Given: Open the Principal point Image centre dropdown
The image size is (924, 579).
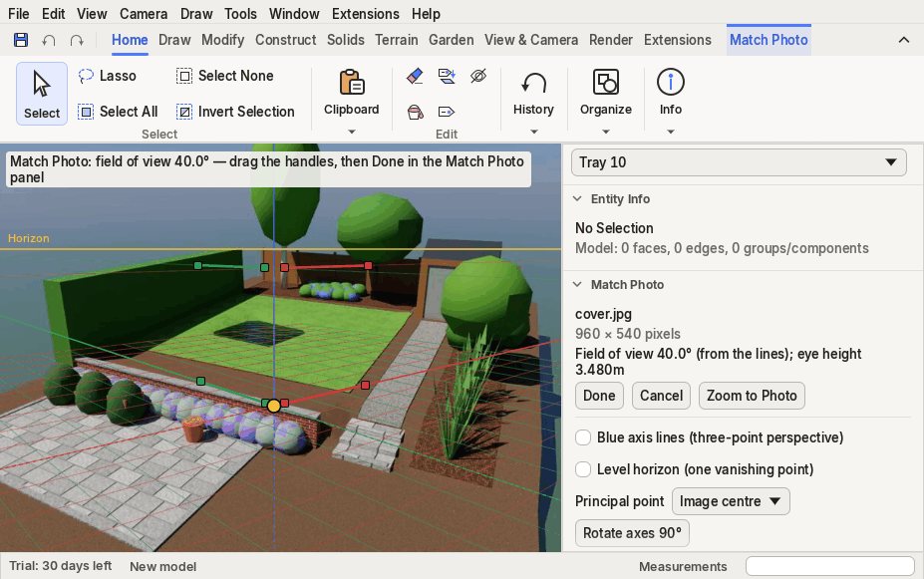Looking at the screenshot, I should pyautogui.click(x=731, y=501).
